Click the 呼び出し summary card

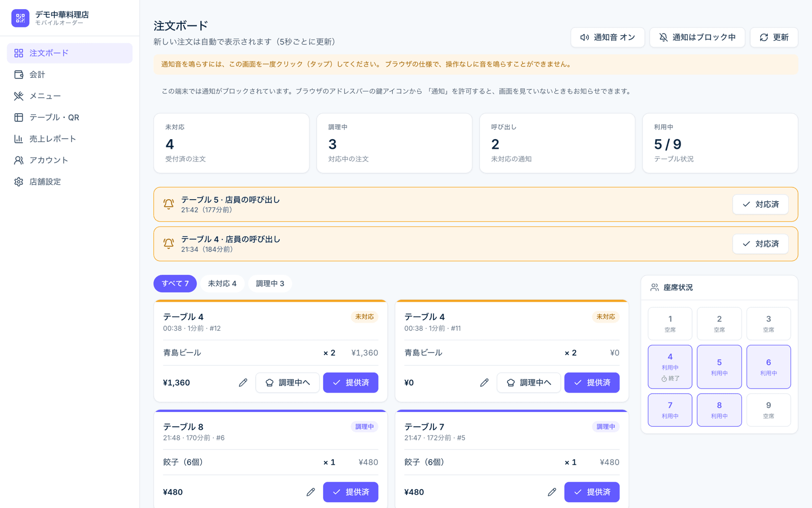pos(557,143)
